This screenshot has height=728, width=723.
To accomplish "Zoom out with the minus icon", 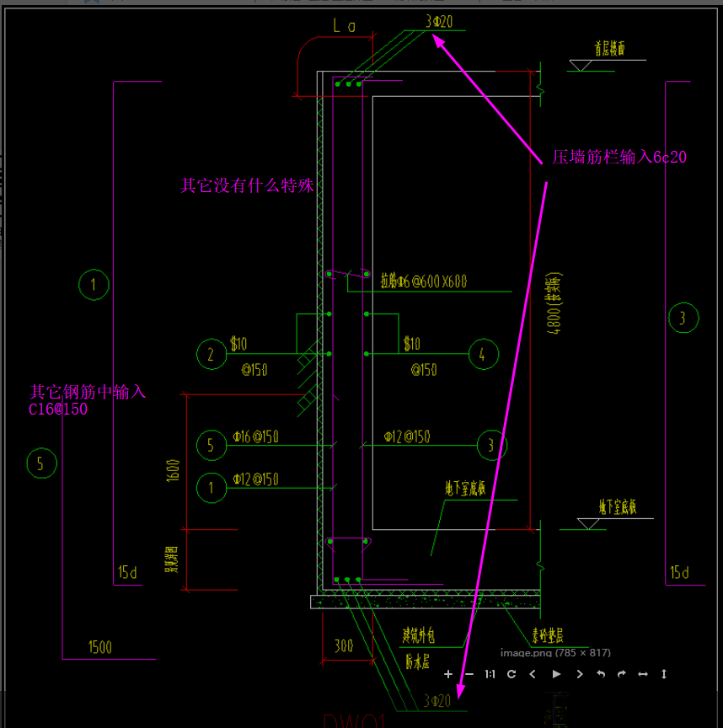I will [x=469, y=674].
